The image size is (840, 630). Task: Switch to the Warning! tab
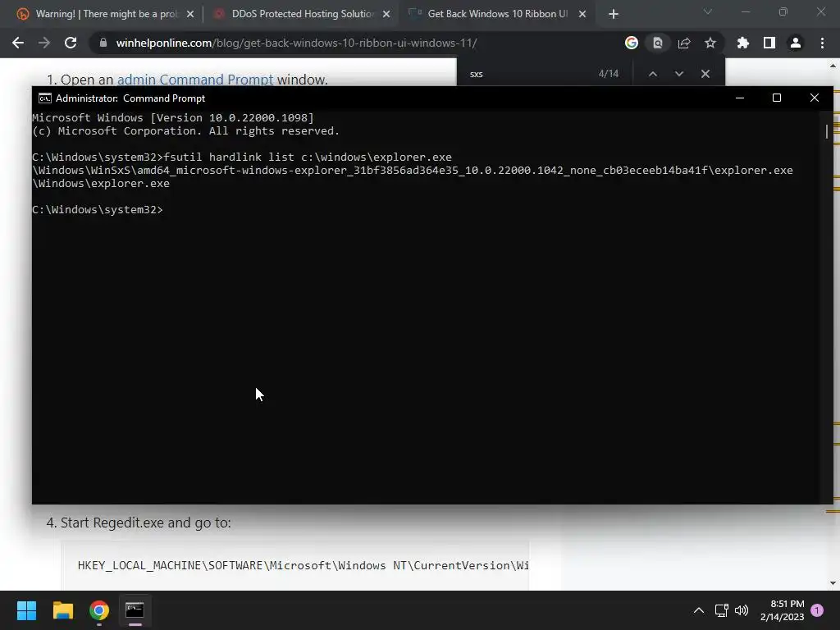coord(106,14)
